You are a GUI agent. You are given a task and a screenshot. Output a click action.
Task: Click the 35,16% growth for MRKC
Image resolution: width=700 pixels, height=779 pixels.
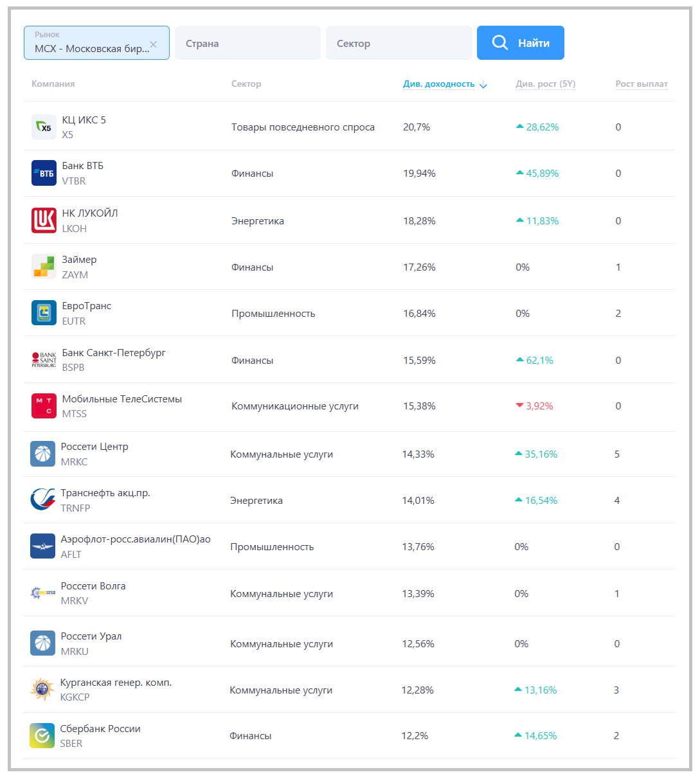536,454
